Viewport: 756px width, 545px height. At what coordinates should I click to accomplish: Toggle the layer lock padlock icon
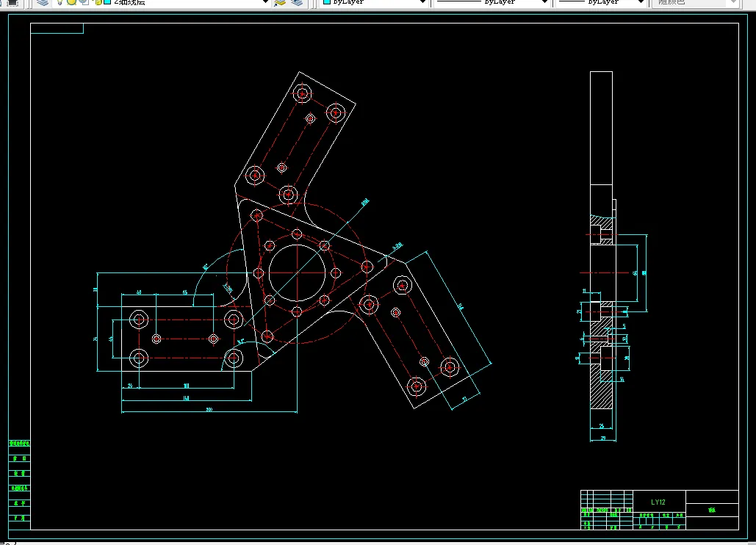(x=98, y=2)
